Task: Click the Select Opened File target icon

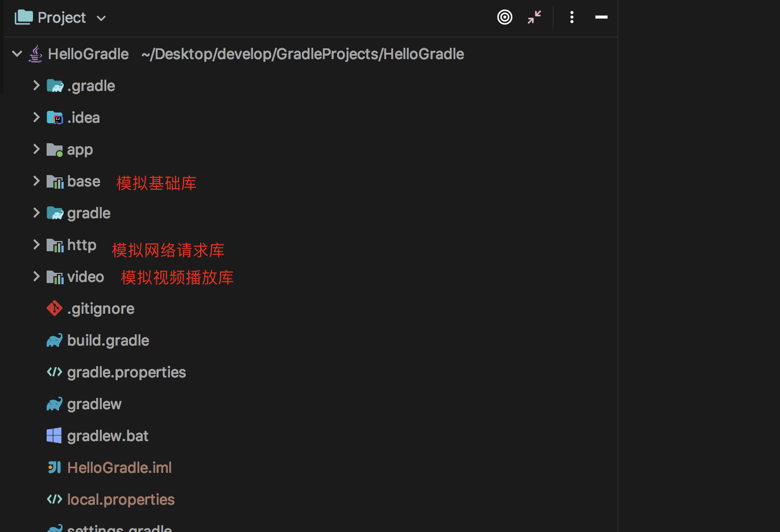Action: coord(505,17)
